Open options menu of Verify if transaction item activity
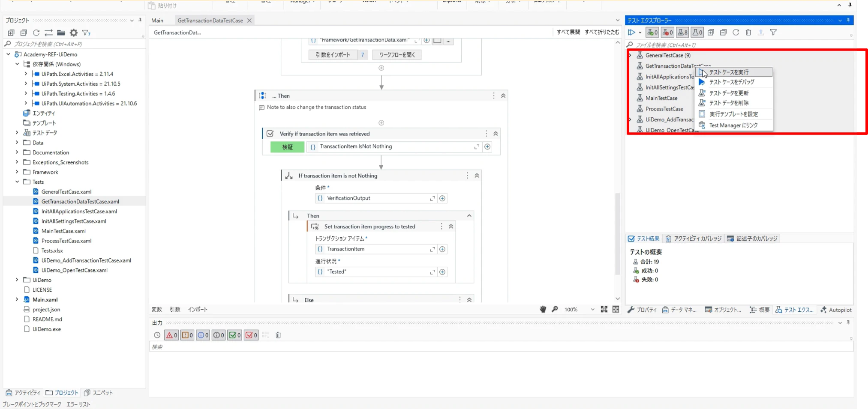This screenshot has width=868, height=409. 486,134
